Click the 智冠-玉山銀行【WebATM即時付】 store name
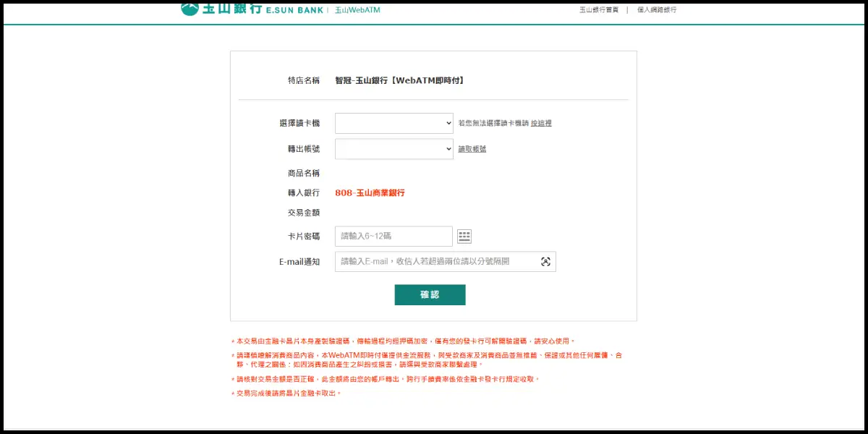This screenshot has height=434, width=868. coord(399,80)
